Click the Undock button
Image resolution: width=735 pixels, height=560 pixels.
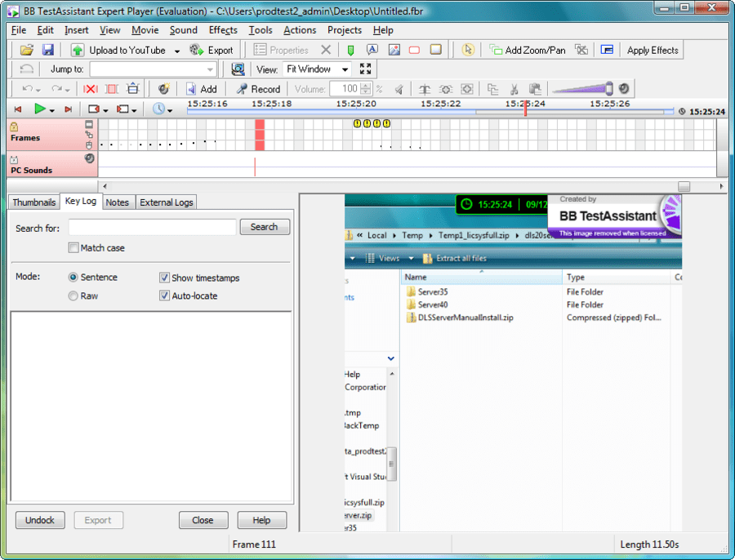click(40, 520)
